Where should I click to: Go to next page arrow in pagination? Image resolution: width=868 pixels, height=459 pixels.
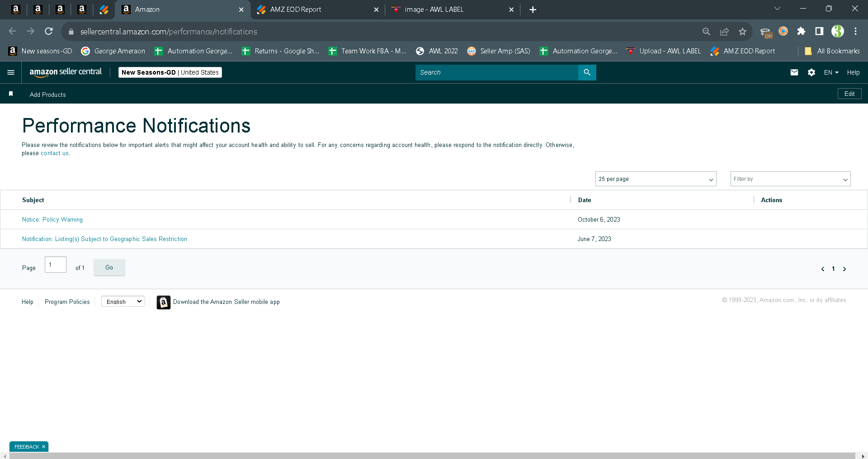tap(844, 269)
